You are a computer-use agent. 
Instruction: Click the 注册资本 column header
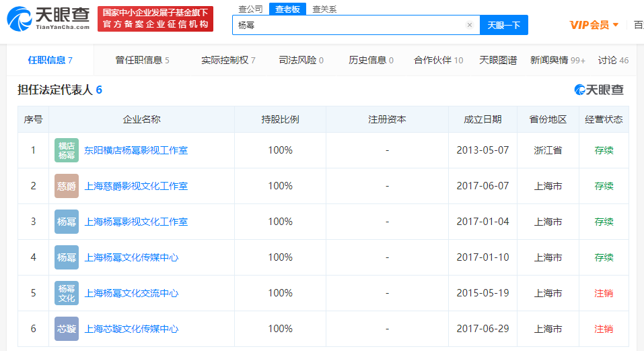coord(387,120)
